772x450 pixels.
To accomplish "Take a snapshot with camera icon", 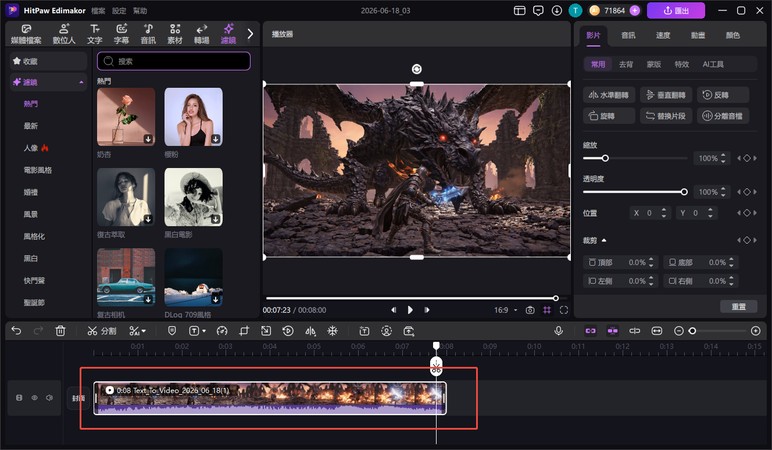I will (530, 310).
